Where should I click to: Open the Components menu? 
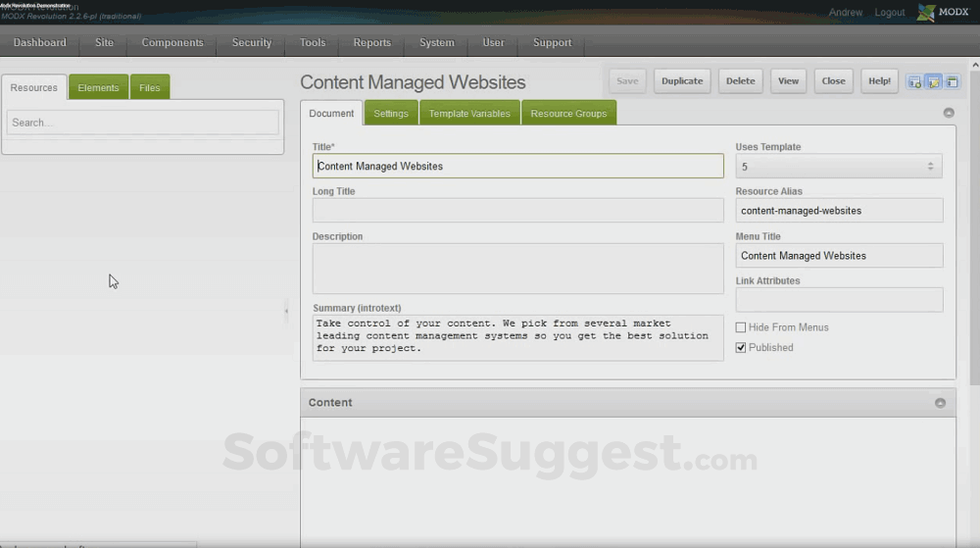click(172, 42)
